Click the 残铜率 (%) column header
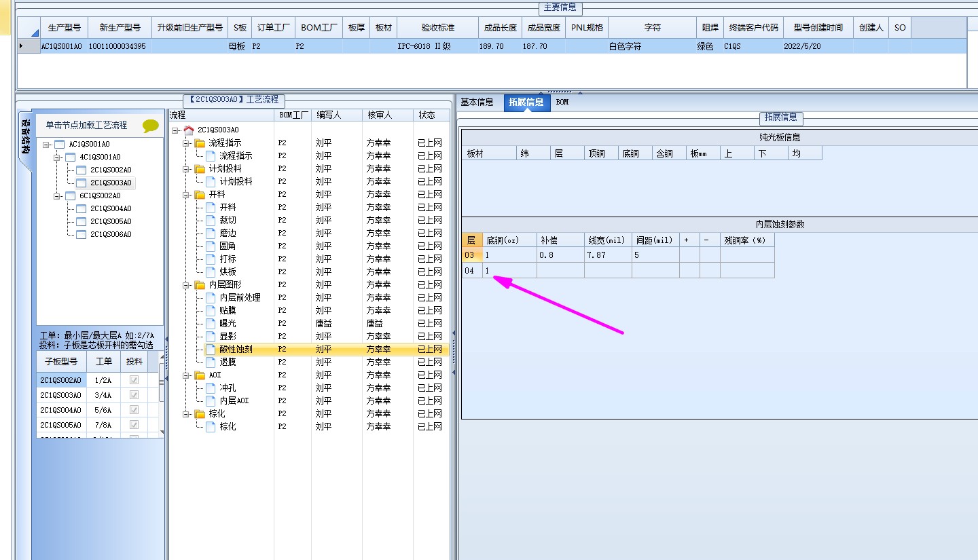978x560 pixels. coord(747,240)
